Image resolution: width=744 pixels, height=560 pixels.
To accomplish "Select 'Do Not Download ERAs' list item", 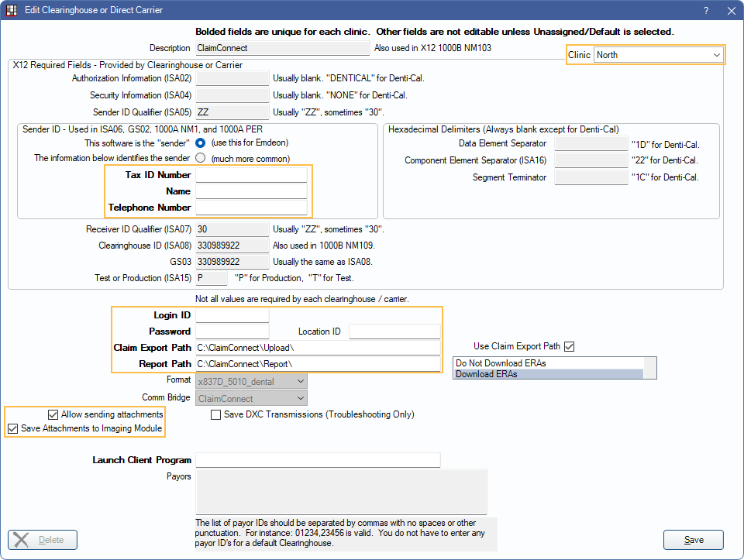I will [549, 362].
